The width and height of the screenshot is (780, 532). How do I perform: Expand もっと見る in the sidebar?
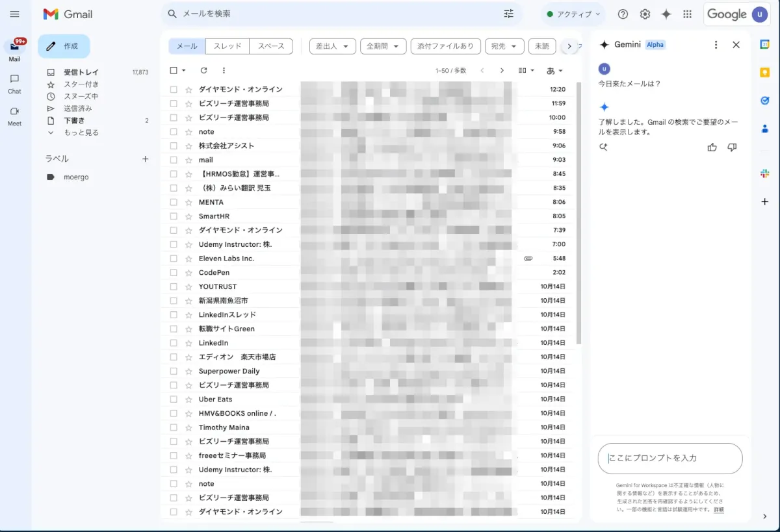coord(81,133)
